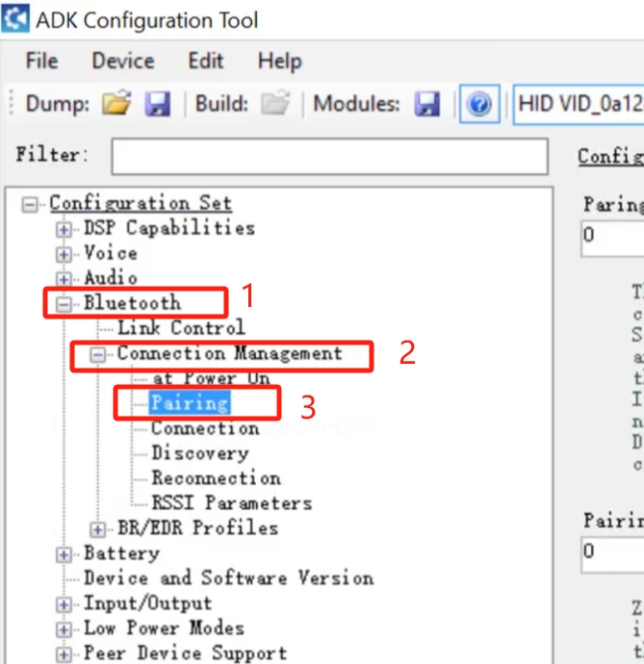Screen dimensions: 644x664
Task: Click the Build folder icon
Action: 275,103
